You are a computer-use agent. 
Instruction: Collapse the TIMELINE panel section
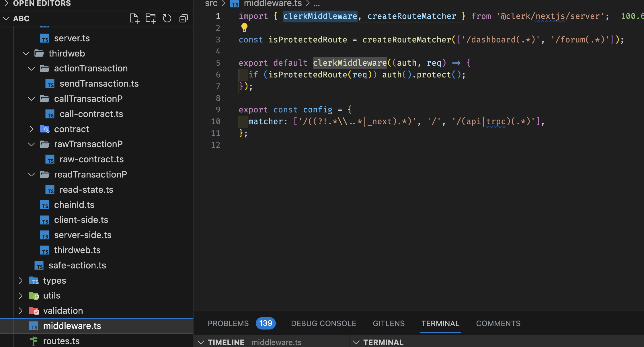click(x=201, y=342)
